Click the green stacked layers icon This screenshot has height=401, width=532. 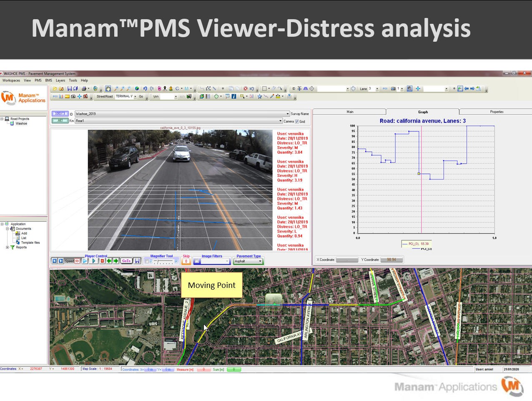click(x=202, y=97)
